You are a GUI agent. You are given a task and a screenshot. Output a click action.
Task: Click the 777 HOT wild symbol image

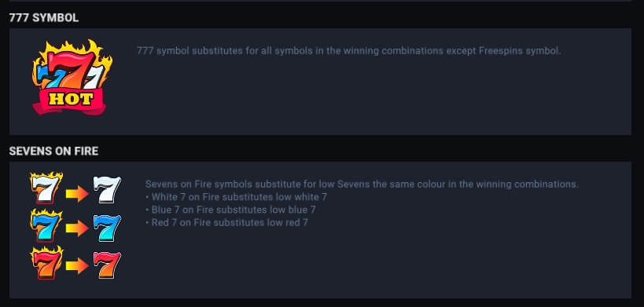[72, 78]
